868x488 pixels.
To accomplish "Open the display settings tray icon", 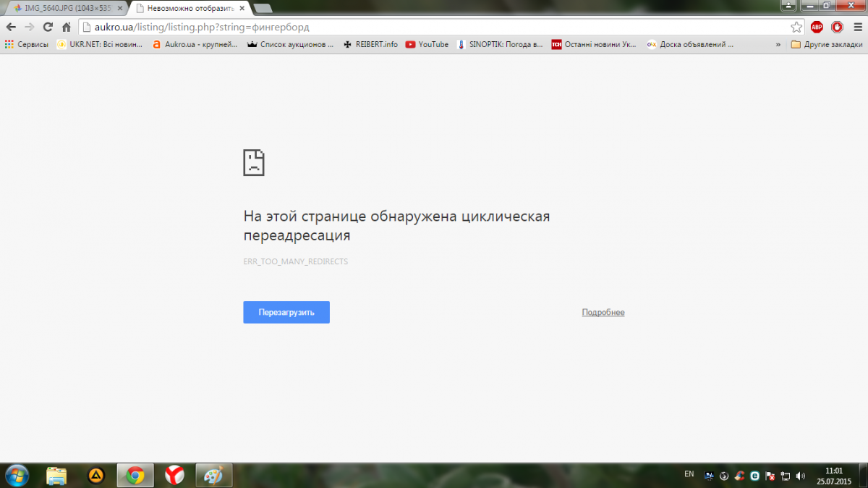I will pyautogui.click(x=709, y=476).
